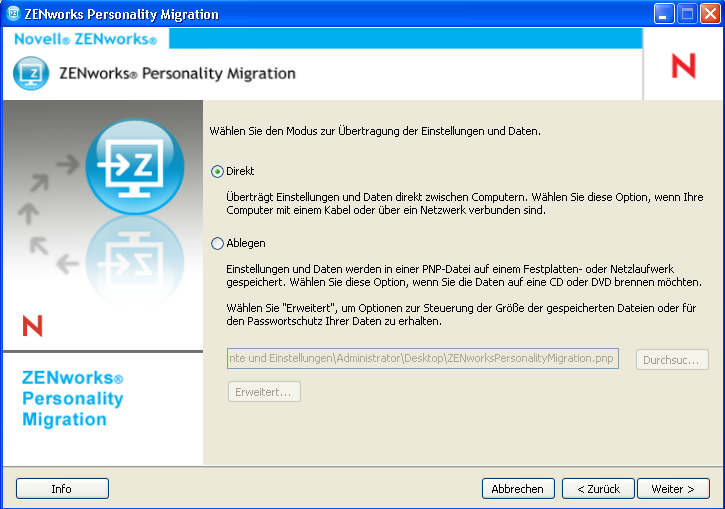Click the 'Einstellungen und Daten werden' description

coord(464,276)
